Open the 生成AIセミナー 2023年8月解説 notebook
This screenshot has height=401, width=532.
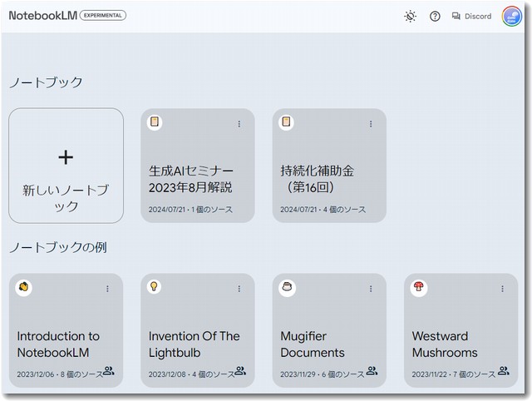(197, 178)
